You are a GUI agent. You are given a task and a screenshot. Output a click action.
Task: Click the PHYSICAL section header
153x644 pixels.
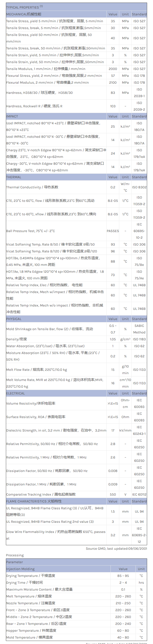14,319
